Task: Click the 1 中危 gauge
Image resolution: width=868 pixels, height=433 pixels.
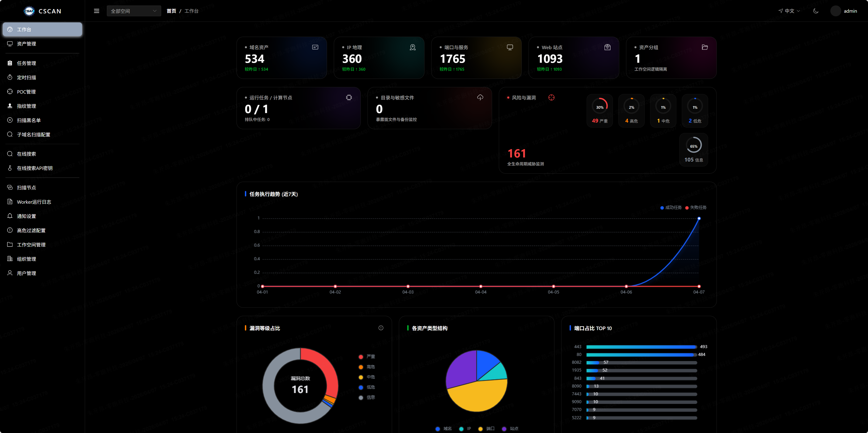Action: 663,111
